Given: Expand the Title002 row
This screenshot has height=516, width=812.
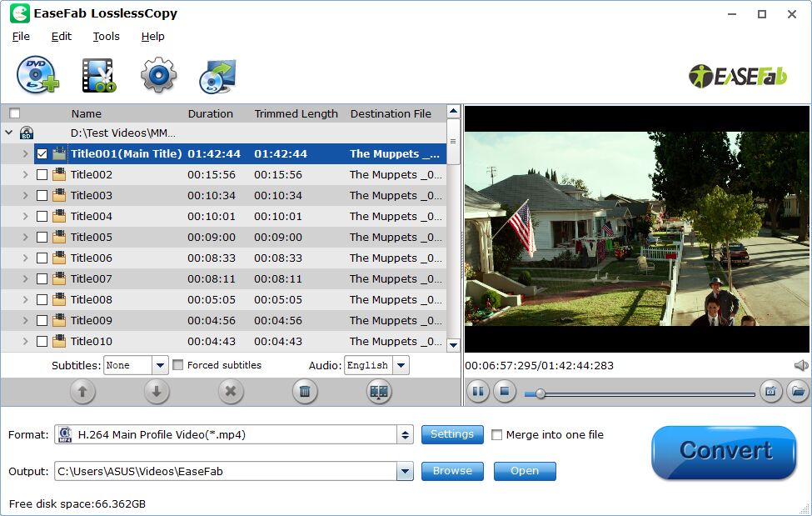Looking at the screenshot, I should click(25, 174).
